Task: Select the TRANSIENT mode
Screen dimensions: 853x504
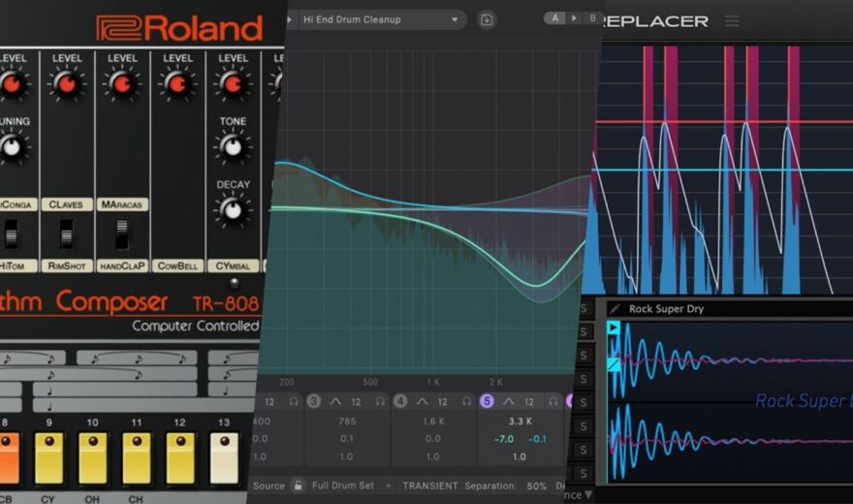Action: pos(429,486)
